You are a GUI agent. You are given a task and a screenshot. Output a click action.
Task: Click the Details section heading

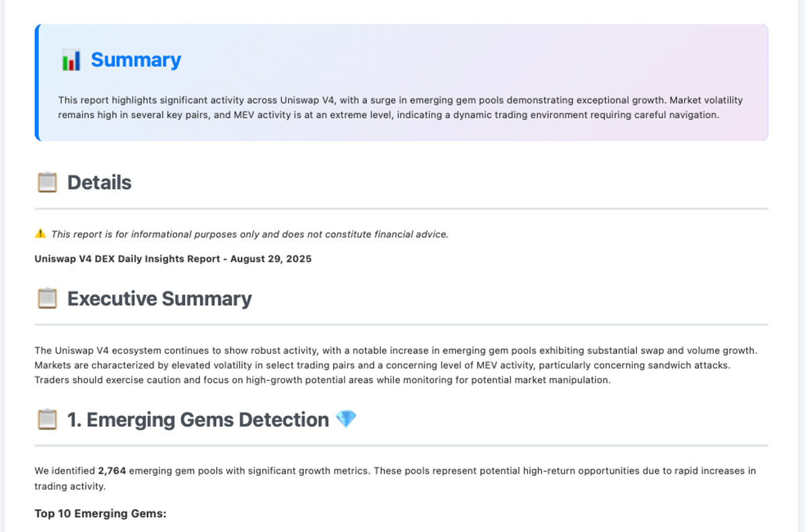pos(99,182)
